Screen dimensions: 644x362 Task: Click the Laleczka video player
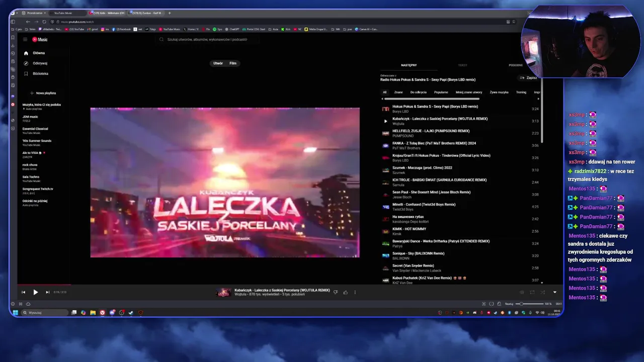pos(225,183)
